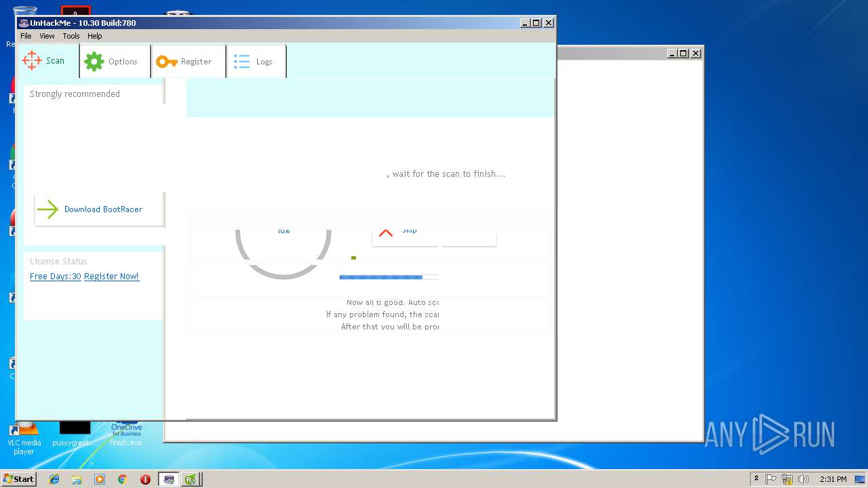Click the UnHackMe title bar icon
The height and width of the screenshot is (488, 868).
click(x=24, y=22)
